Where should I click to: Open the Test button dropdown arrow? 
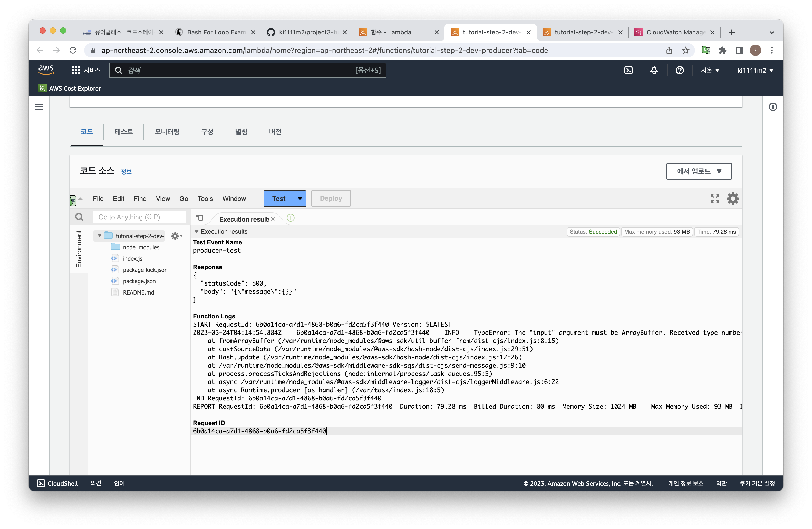tap(300, 199)
